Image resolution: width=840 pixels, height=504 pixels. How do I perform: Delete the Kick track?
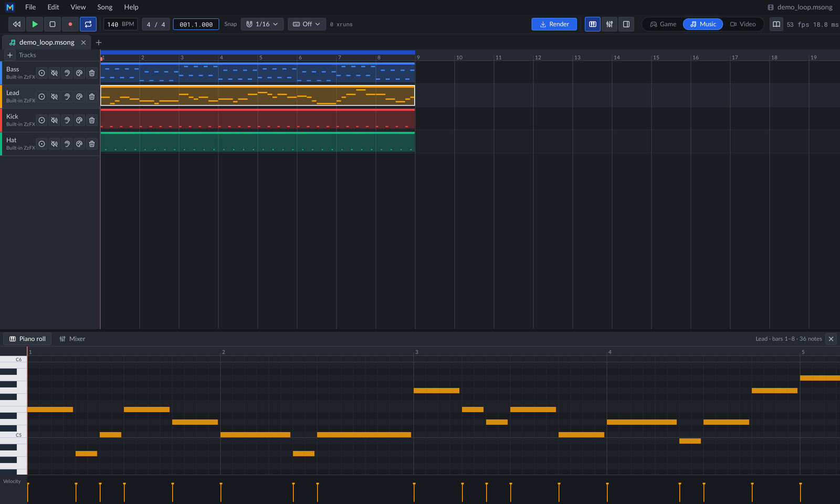coord(92,120)
